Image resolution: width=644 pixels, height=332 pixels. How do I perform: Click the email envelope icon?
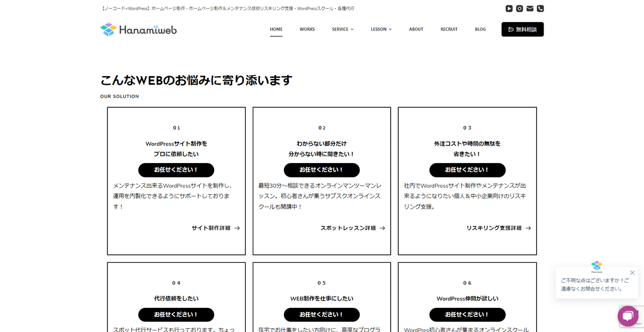tap(530, 8)
